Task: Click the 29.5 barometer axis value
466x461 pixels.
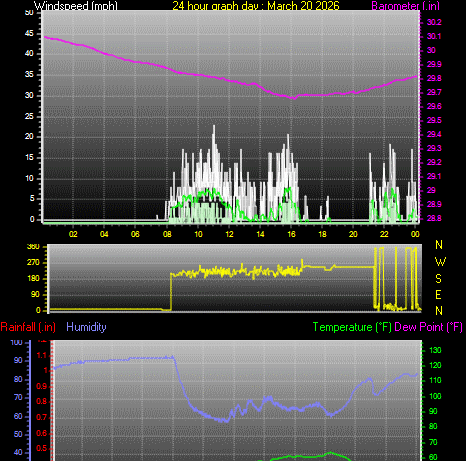Action: pos(434,120)
